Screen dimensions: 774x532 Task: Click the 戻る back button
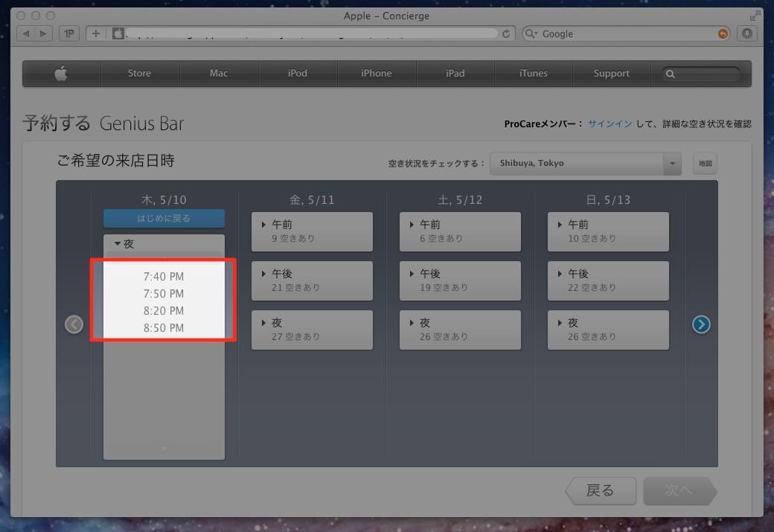(601, 490)
